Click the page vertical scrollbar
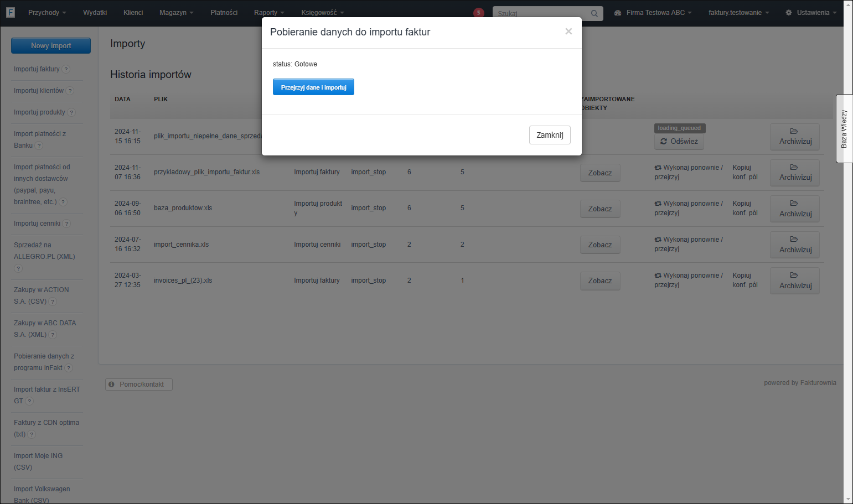853x504 pixels. pyautogui.click(x=848, y=252)
